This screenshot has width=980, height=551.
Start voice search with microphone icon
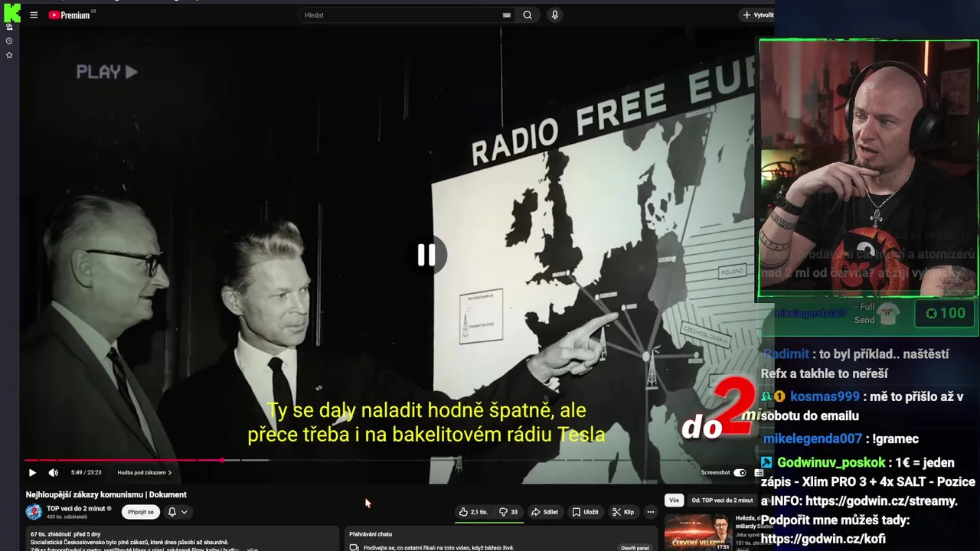[555, 15]
